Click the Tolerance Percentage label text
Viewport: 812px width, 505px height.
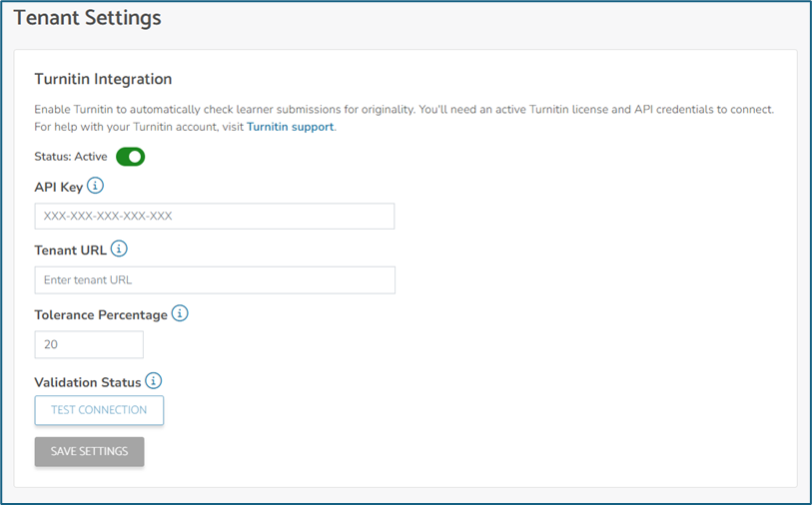click(x=101, y=314)
